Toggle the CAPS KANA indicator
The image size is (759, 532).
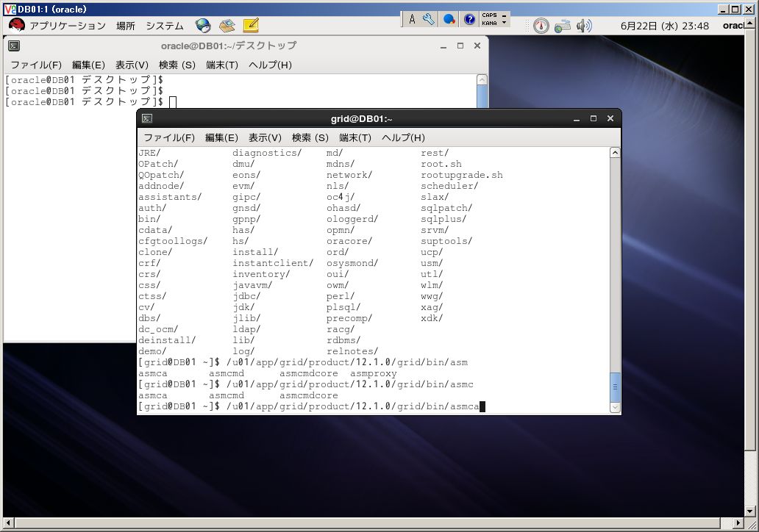click(x=489, y=19)
